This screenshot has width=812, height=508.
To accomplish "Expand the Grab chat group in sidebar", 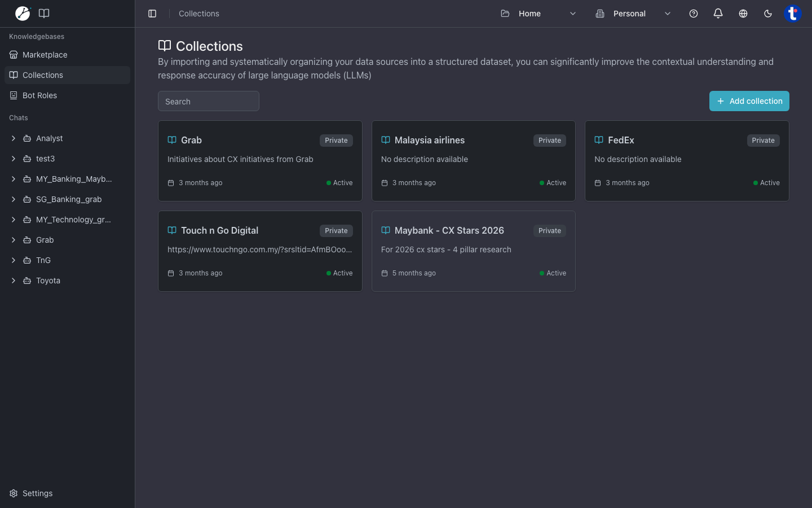I will [x=14, y=240].
